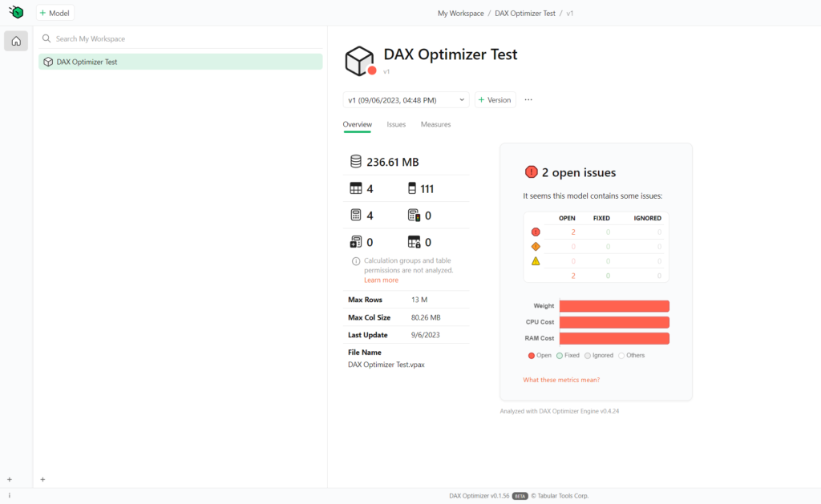Click the columns count 111

[x=427, y=189]
